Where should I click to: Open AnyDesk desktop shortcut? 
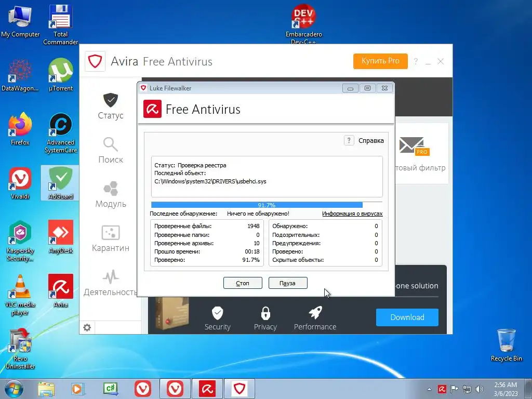point(60,237)
